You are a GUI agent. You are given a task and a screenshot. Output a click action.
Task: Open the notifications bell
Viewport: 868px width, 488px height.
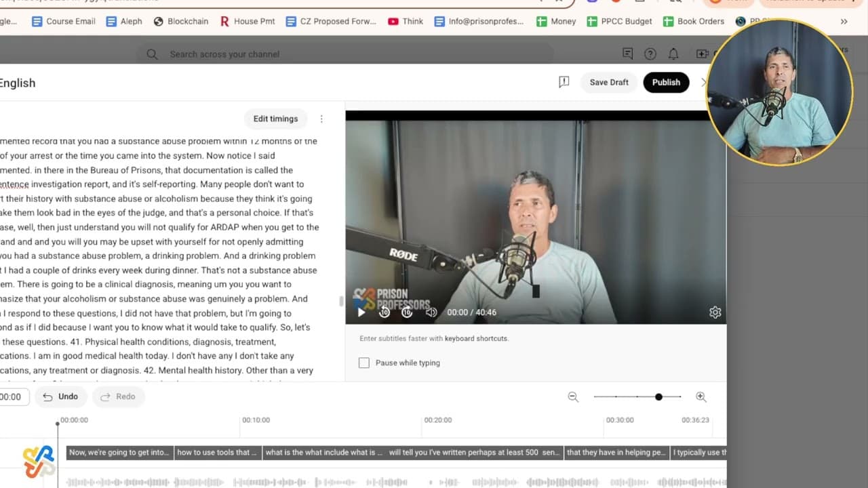(673, 54)
